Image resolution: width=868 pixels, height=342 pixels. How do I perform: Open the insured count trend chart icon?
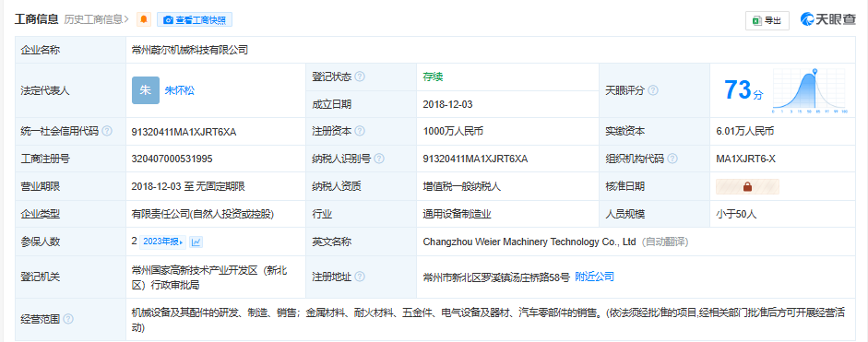tap(196, 242)
